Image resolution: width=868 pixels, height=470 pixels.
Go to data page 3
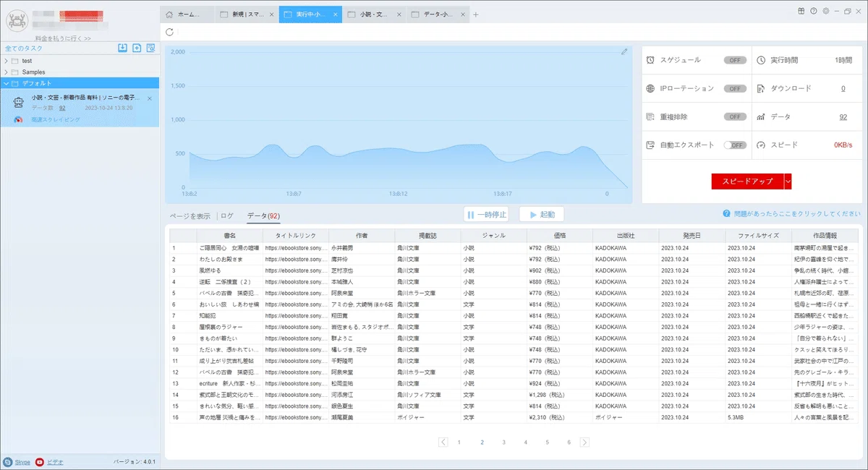click(x=503, y=442)
